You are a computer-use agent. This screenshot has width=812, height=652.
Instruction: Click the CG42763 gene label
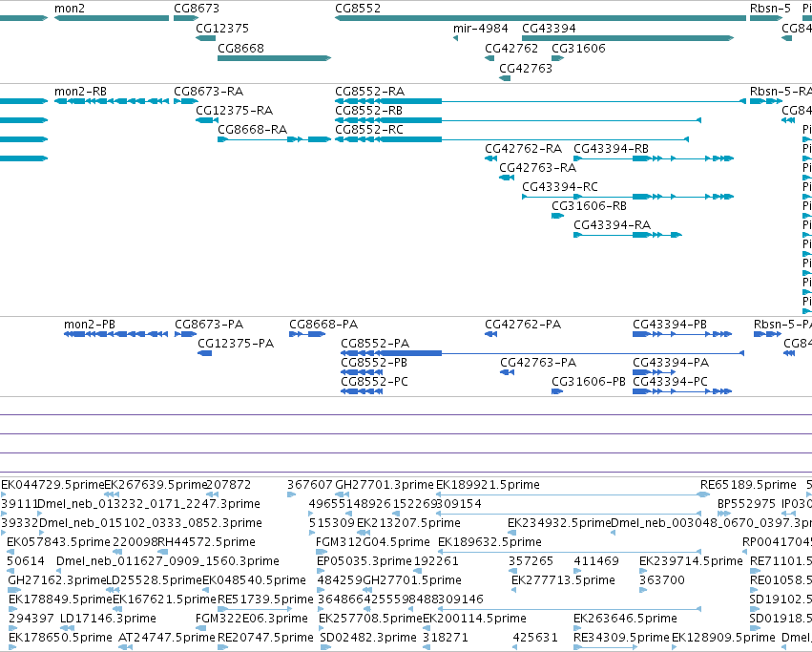(526, 69)
